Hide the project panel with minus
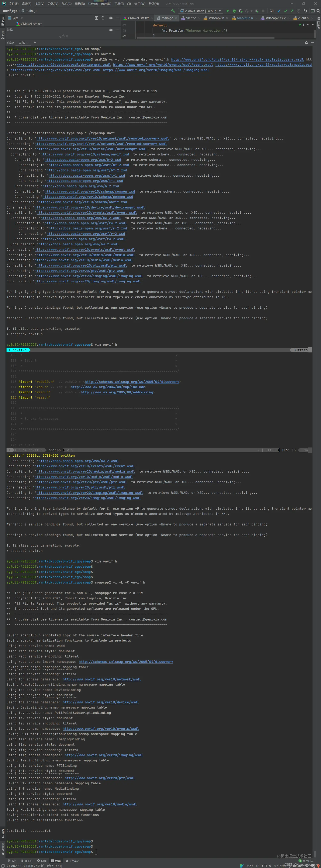The width and height of the screenshot is (321, 868). (117, 18)
